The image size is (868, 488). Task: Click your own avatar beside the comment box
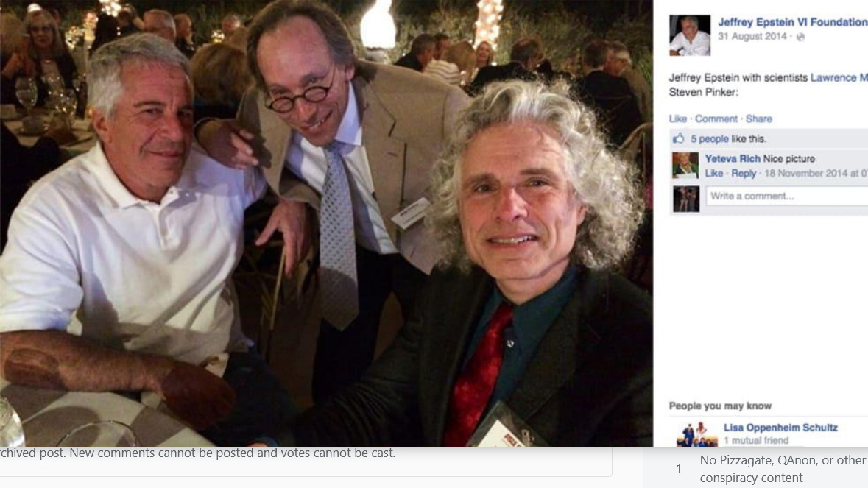pyautogui.click(x=686, y=199)
